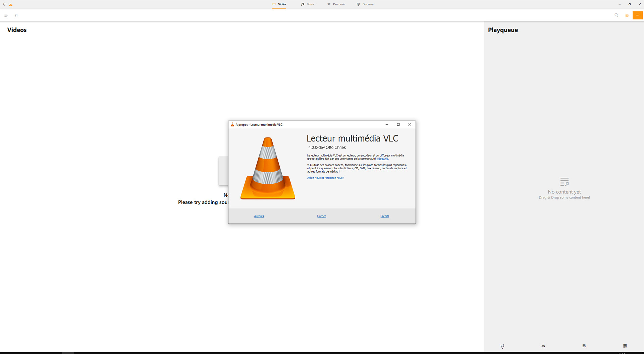Open the playqueue sort order menu
The width and height of the screenshot is (644, 354).
pos(584,346)
